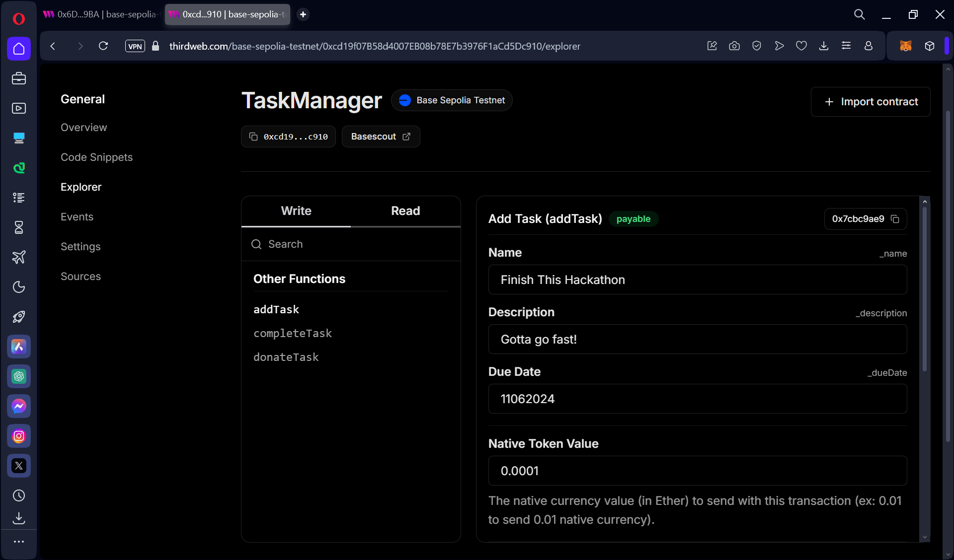Click into the Native Token Value field
The height and width of the screenshot is (560, 954).
(697, 471)
